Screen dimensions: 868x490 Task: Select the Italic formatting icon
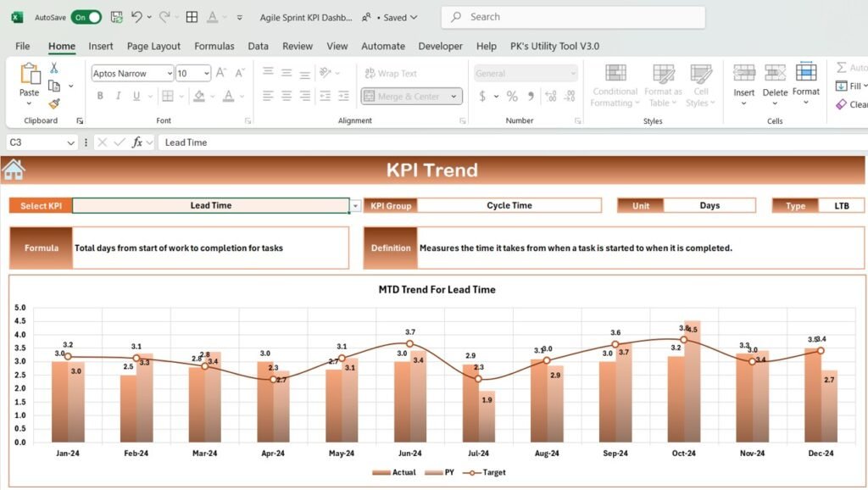pos(119,96)
